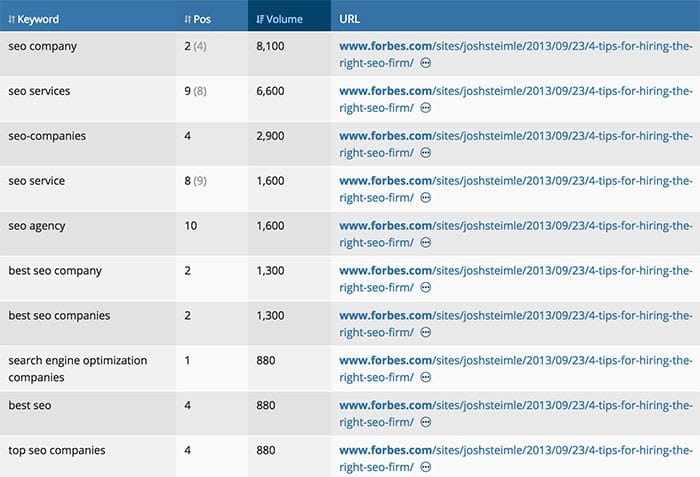Select keyword 'search engine optimization companies'
Image resolution: width=700 pixels, height=477 pixels.
coord(78,369)
